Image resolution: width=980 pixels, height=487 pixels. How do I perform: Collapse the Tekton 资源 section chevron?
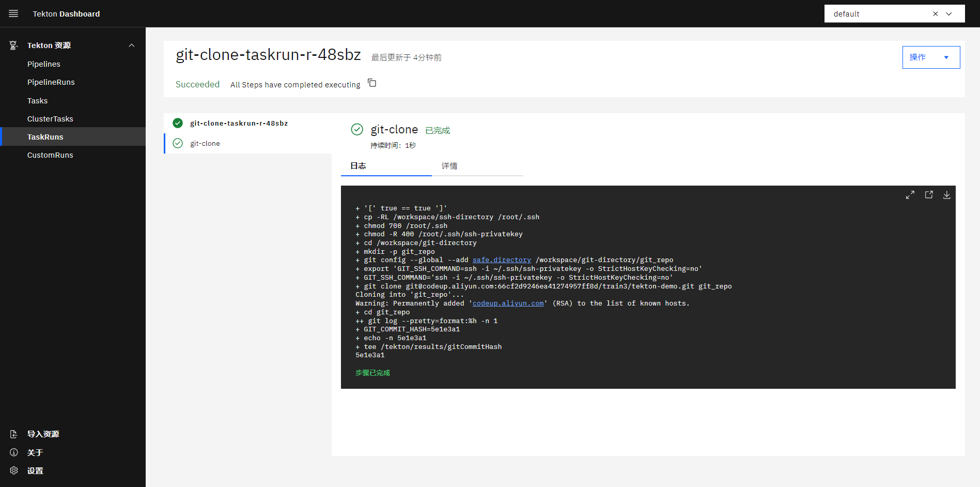132,45
